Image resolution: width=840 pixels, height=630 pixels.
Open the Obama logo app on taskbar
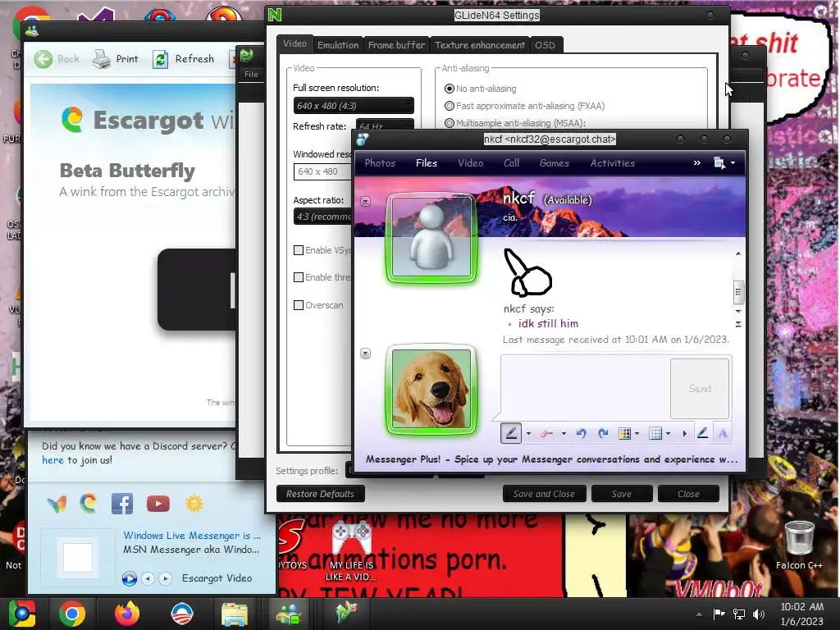coord(181,614)
